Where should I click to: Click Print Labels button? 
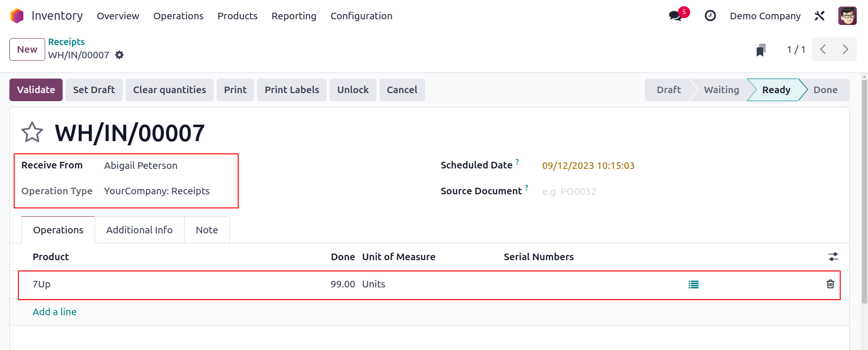point(292,90)
